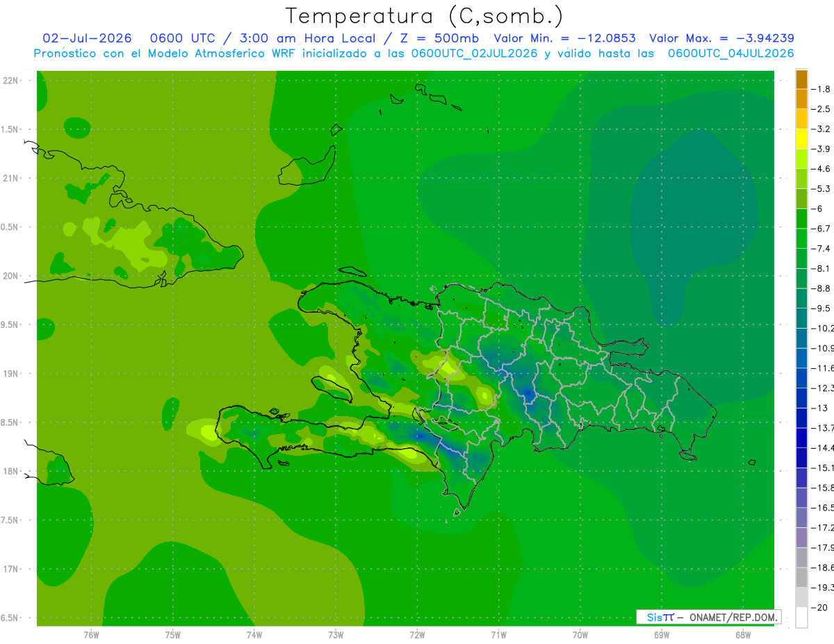Click the light gray swatch above -20 label
The width and height of the screenshot is (834, 644).
[x=801, y=597]
